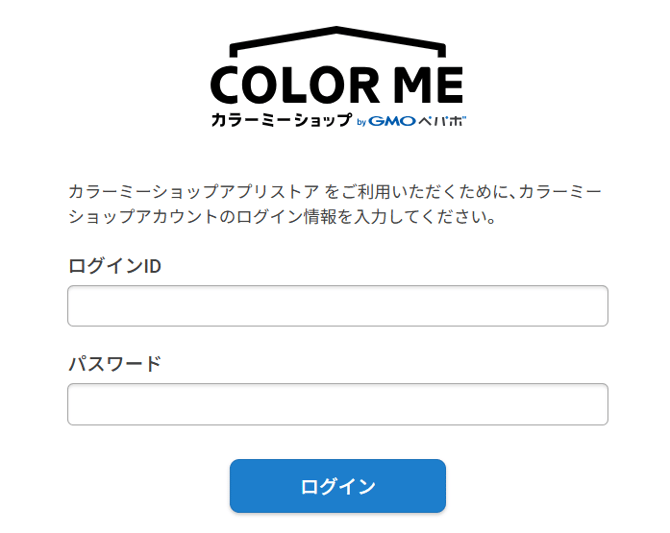670x533 pixels.
Task: Click the カラーミーショップ text under the logo
Action: pos(280,120)
